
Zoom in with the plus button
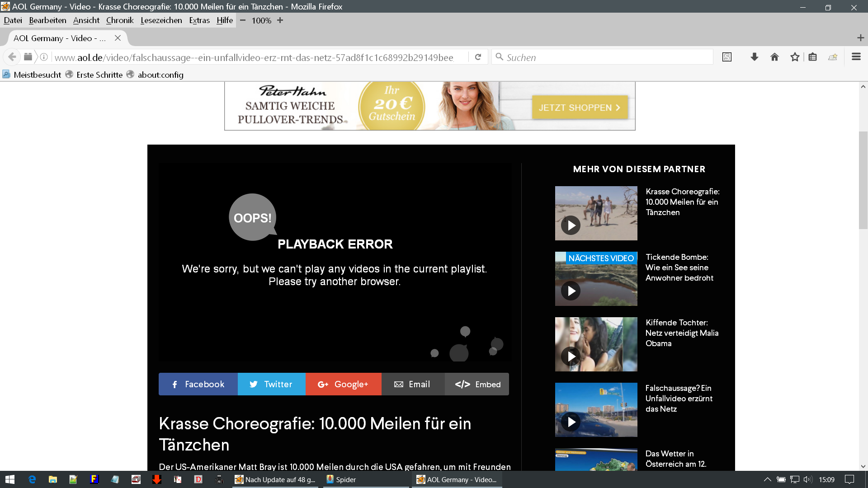coord(280,20)
